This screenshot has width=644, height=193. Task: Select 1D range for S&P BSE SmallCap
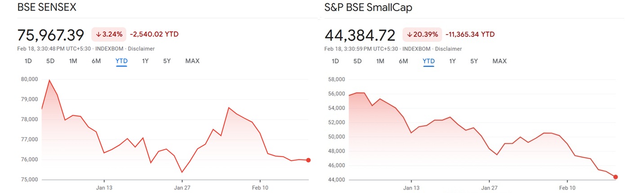335,61
